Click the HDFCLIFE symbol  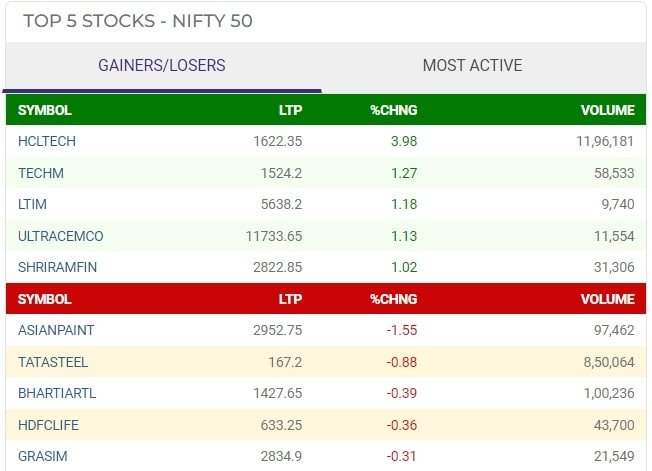(x=48, y=425)
